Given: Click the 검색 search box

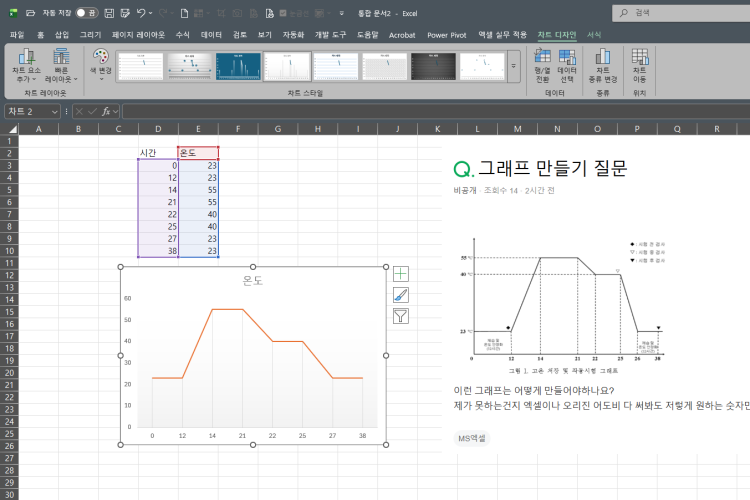Looking at the screenshot, I should (x=681, y=13).
